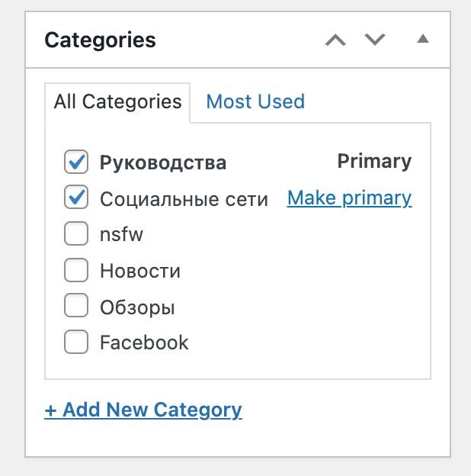Click the Add New Category link
471x476 pixels.
[x=143, y=410]
